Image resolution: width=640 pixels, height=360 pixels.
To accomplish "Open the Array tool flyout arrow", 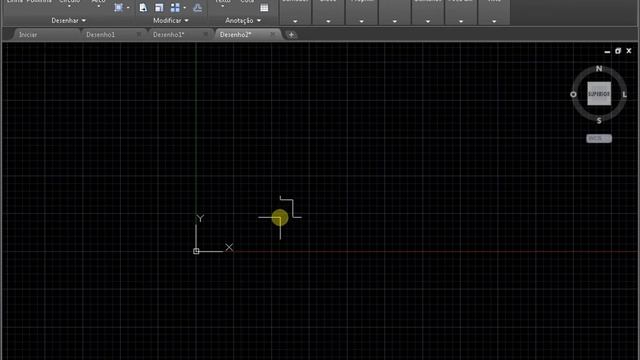I will click(185, 8).
